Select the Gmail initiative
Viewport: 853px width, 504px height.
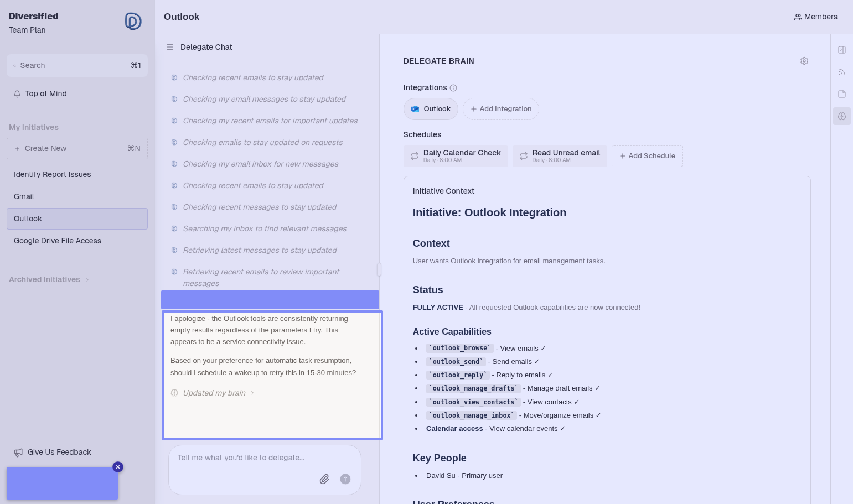[24, 196]
